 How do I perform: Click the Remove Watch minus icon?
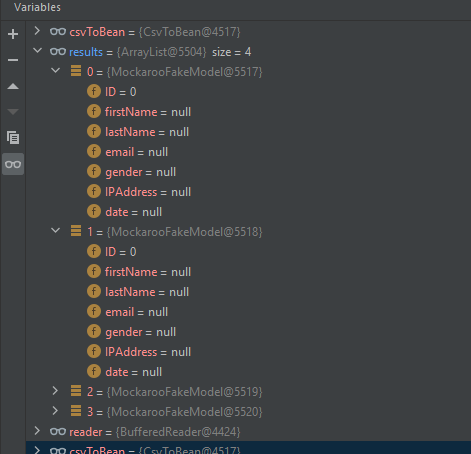[13, 60]
